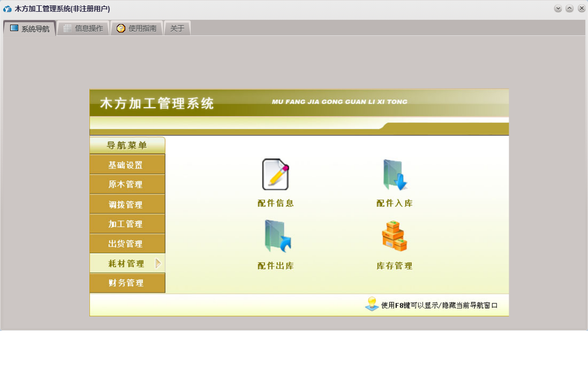Click the F8 navigation hint text

440,305
